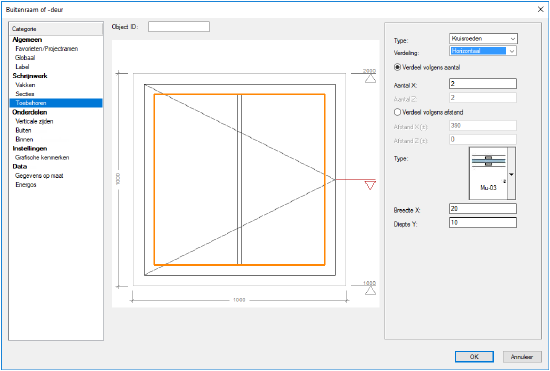Click the Onderdelen header
This screenshot has height=371, width=550.
(29, 112)
